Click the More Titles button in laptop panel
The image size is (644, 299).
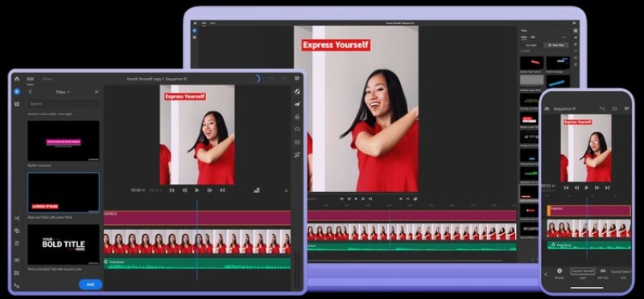click(x=556, y=45)
